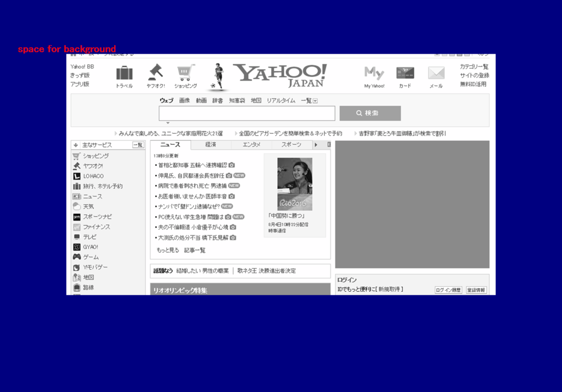Switch to the ニュース news tab
Screen dimensions: 562x392
170,145
